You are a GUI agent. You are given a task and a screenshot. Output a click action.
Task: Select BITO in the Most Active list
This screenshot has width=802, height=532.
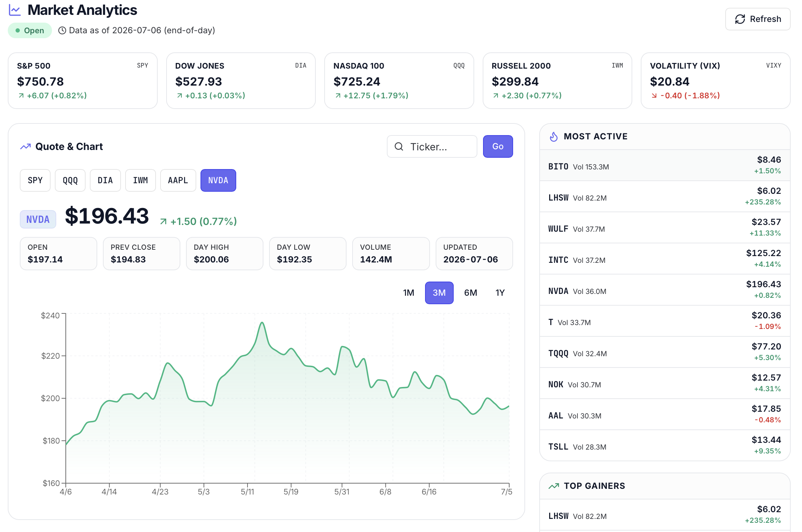click(x=665, y=165)
